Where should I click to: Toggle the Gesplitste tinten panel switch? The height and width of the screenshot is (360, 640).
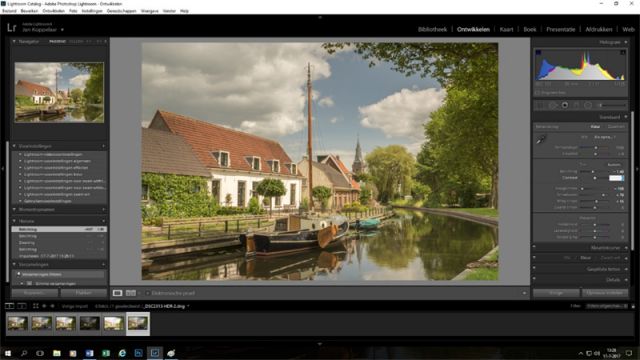coord(534,269)
